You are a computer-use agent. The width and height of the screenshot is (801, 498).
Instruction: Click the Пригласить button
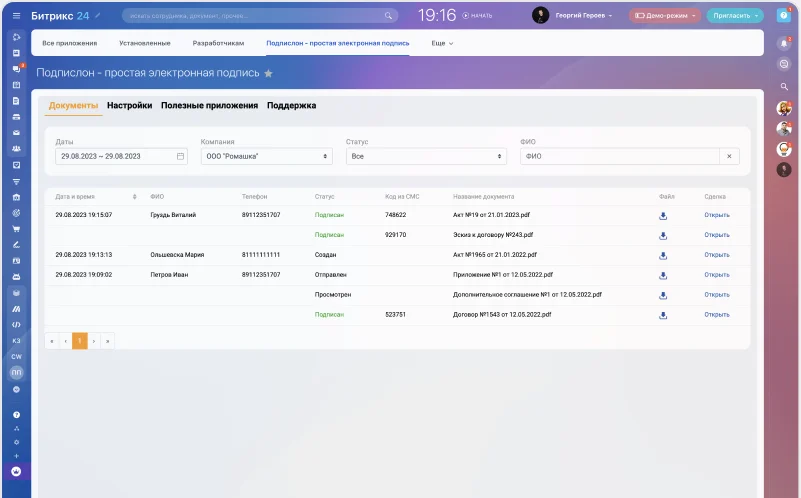735,16
